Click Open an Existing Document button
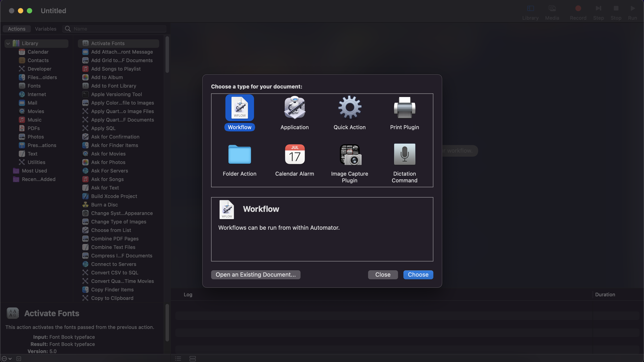This screenshot has height=362, width=644. point(256,275)
